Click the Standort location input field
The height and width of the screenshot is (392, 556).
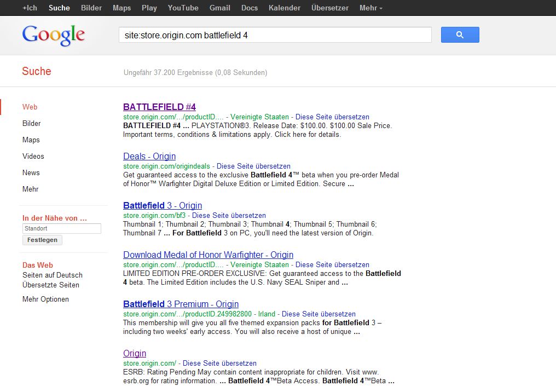pyautogui.click(x=62, y=228)
